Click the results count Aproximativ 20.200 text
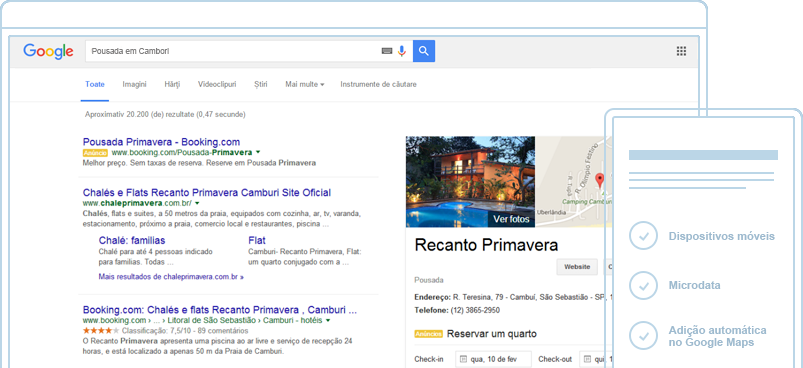Screen dimensions: 803x368 click(x=165, y=115)
